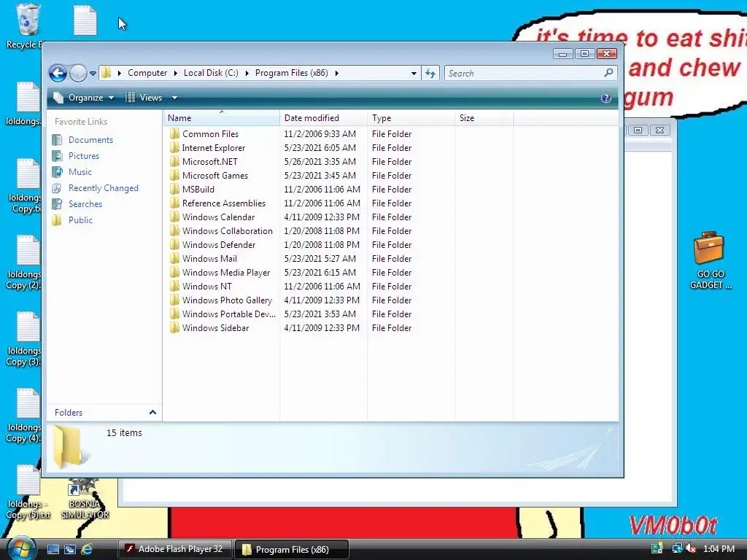Select the Common Files folder icon
The width and height of the screenshot is (747, 560).
174,134
